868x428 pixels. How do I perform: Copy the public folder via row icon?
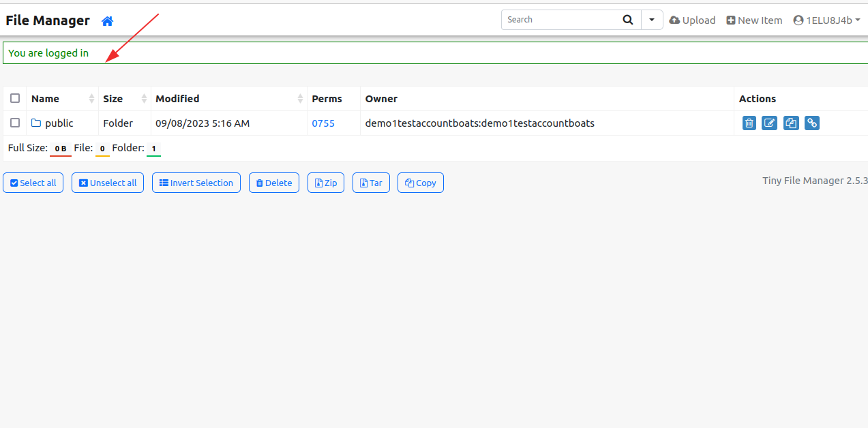coord(791,123)
